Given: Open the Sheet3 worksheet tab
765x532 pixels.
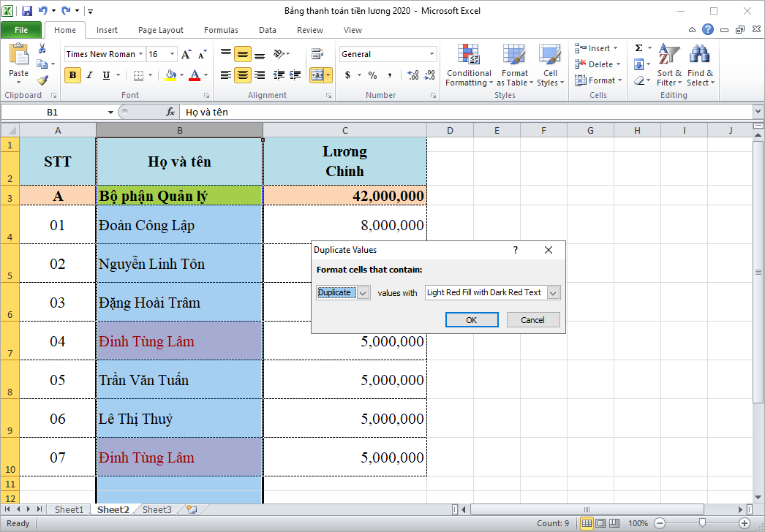Looking at the screenshot, I should pos(157,509).
